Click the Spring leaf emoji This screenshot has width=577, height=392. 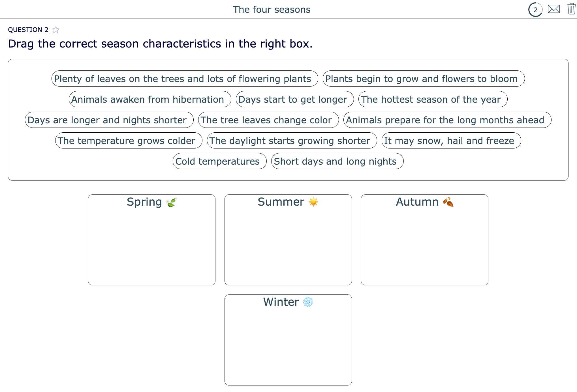[171, 202]
